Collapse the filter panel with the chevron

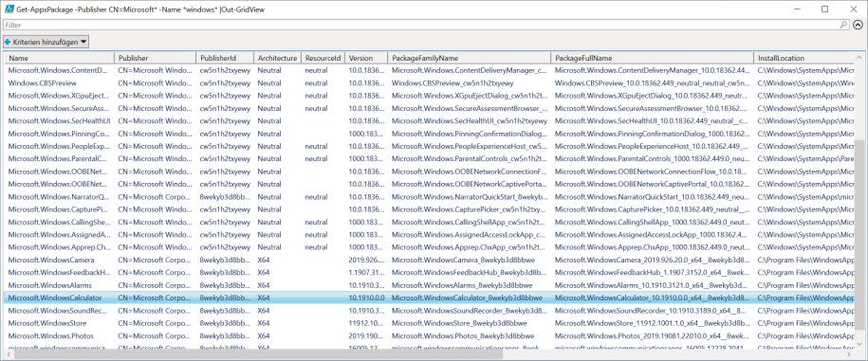tap(858, 25)
